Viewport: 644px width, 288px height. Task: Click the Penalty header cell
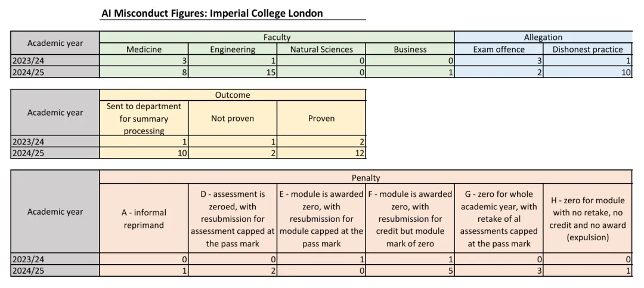[x=366, y=178]
